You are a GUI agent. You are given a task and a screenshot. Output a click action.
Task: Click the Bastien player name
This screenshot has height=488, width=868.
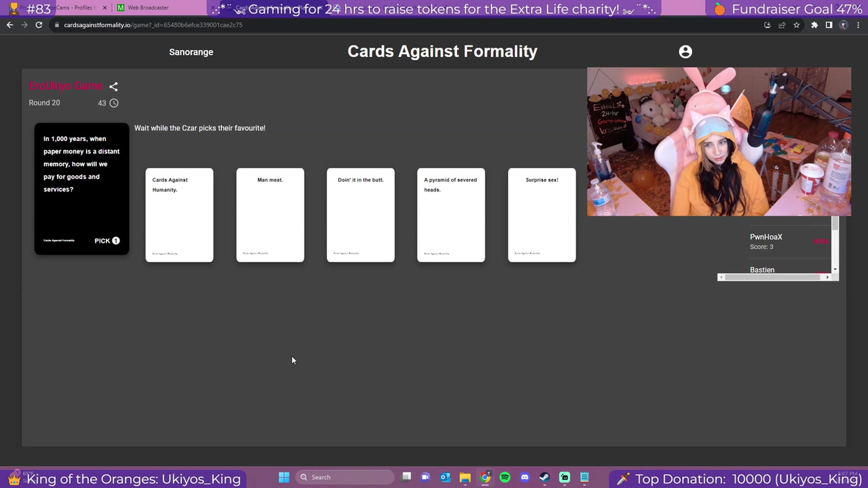762,270
